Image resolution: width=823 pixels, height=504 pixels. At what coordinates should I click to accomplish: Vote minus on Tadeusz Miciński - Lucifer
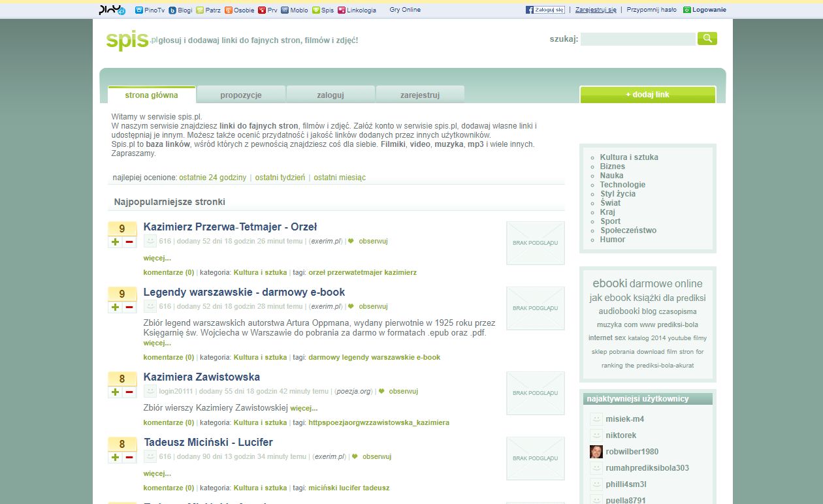point(129,458)
